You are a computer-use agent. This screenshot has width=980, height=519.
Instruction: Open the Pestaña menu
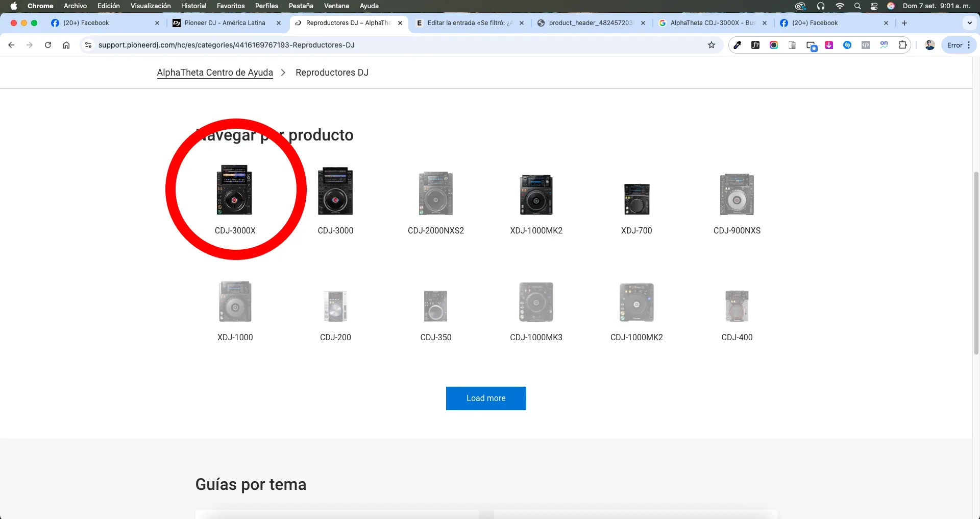coord(301,6)
